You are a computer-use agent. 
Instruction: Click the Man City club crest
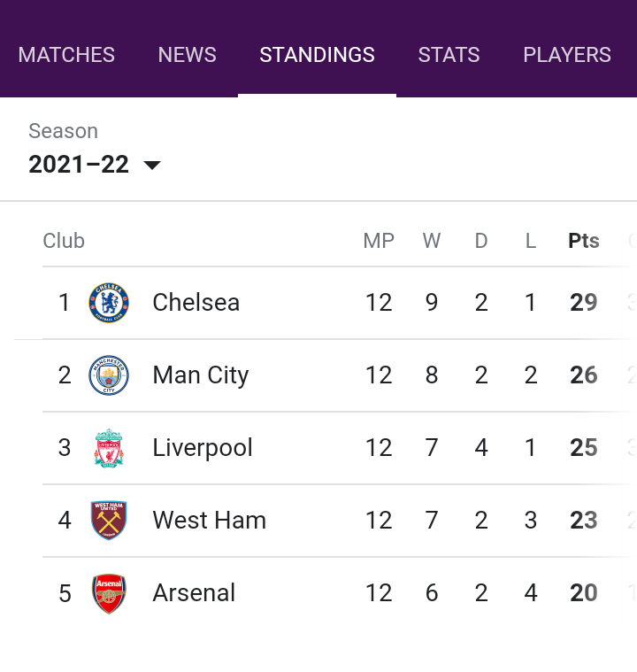tap(109, 375)
